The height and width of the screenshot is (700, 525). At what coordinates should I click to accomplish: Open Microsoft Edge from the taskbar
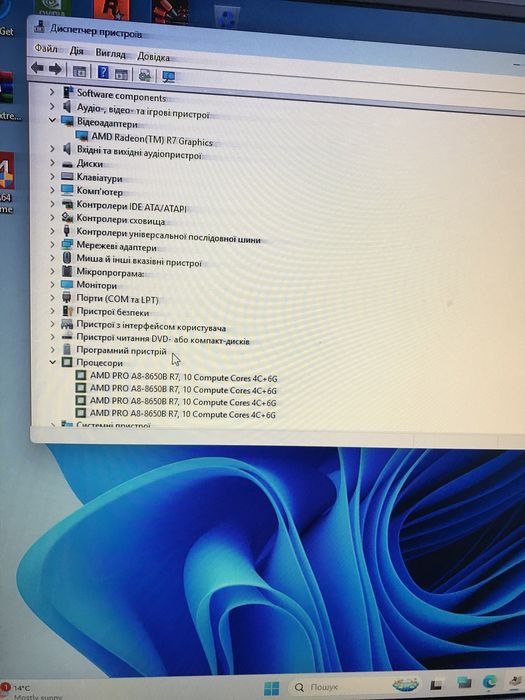click(x=490, y=683)
